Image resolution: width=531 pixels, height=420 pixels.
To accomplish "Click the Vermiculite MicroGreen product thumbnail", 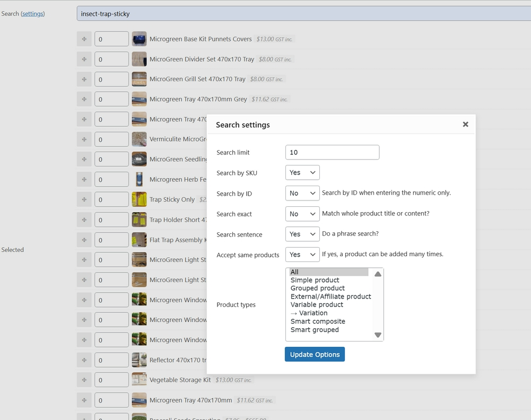I will tap(139, 139).
